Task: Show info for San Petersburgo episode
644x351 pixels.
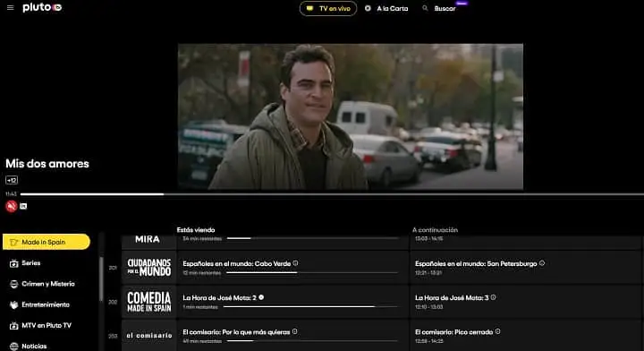Action: (x=542, y=263)
